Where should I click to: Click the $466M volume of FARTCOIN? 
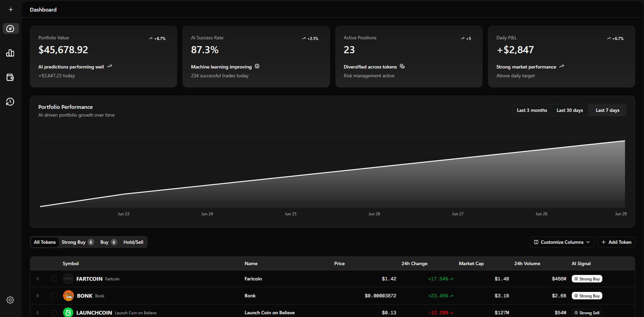coord(559,279)
